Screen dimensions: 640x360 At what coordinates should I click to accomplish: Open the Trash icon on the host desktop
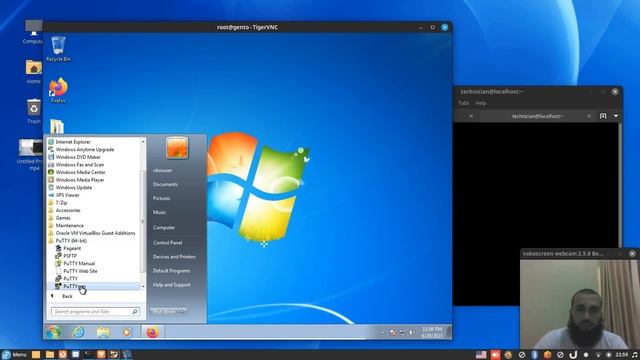(33, 111)
